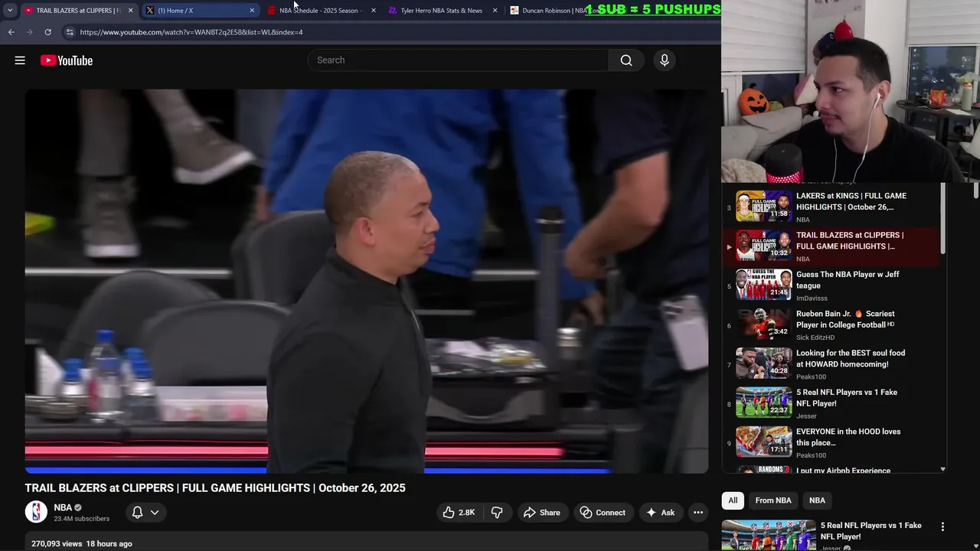Open the YouTube hamburger guide menu
This screenshot has width=980, height=551.
point(20,60)
